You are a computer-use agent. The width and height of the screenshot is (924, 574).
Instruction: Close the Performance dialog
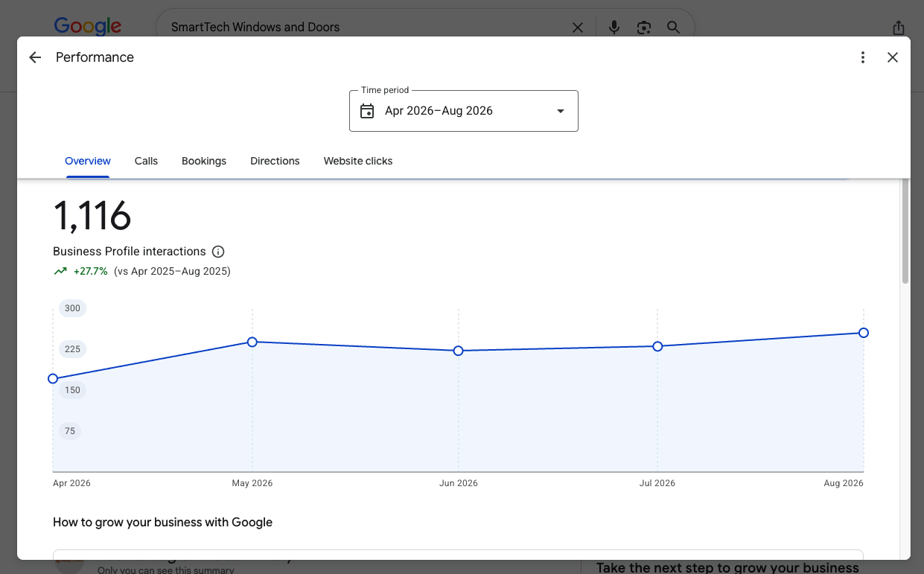click(893, 57)
